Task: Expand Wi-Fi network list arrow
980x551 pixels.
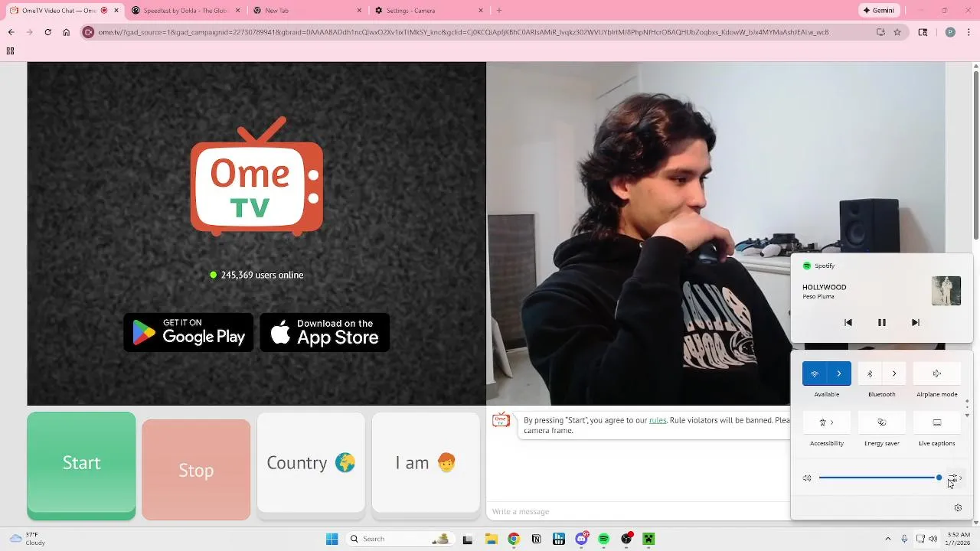Action: [x=839, y=373]
